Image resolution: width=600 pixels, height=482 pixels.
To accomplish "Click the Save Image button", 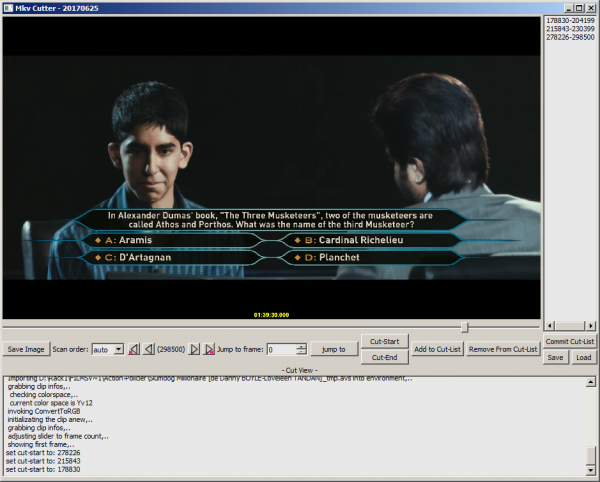I will point(26,349).
